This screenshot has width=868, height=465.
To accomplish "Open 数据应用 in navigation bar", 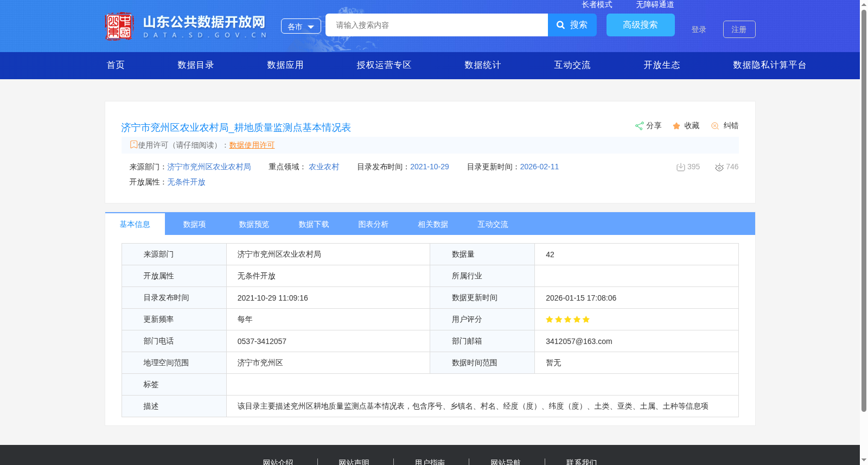I will (x=285, y=65).
